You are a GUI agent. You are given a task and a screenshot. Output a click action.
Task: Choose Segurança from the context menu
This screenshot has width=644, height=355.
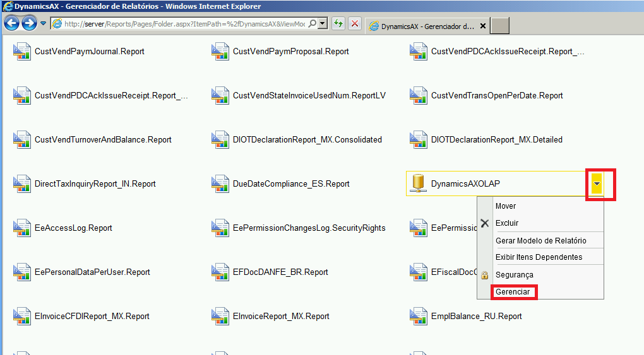tap(514, 275)
